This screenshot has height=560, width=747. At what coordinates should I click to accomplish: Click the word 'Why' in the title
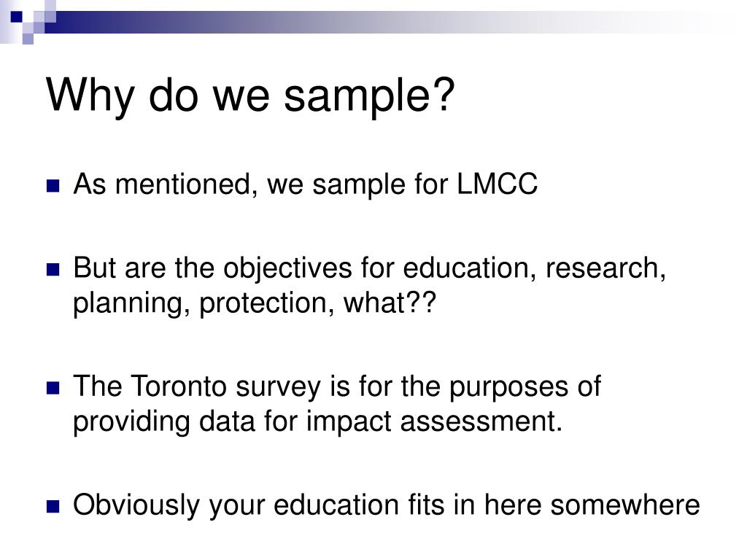[90, 96]
